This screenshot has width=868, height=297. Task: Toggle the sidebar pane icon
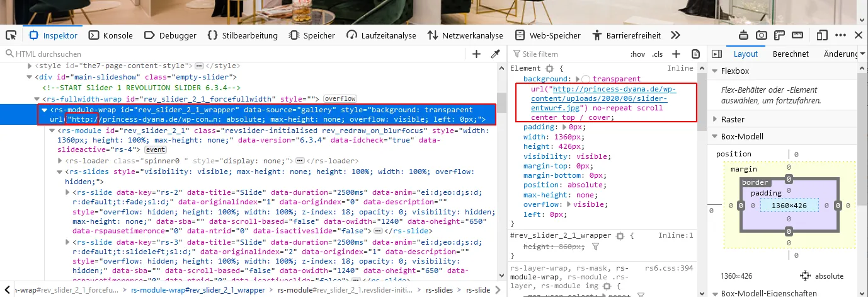(x=715, y=54)
